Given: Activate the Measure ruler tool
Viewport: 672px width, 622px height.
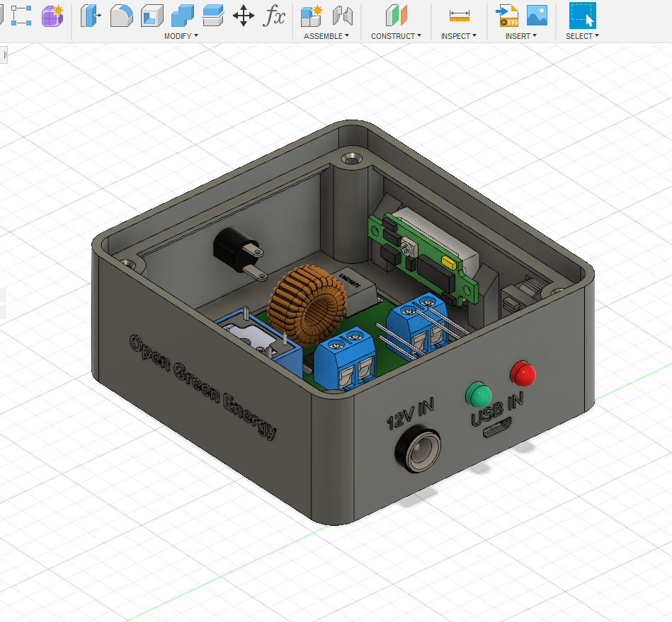Looking at the screenshot, I should (459, 16).
